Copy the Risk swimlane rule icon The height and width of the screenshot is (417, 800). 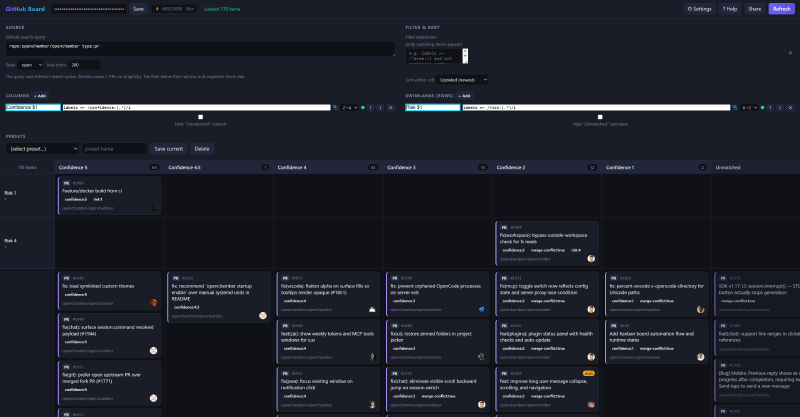click(x=735, y=108)
